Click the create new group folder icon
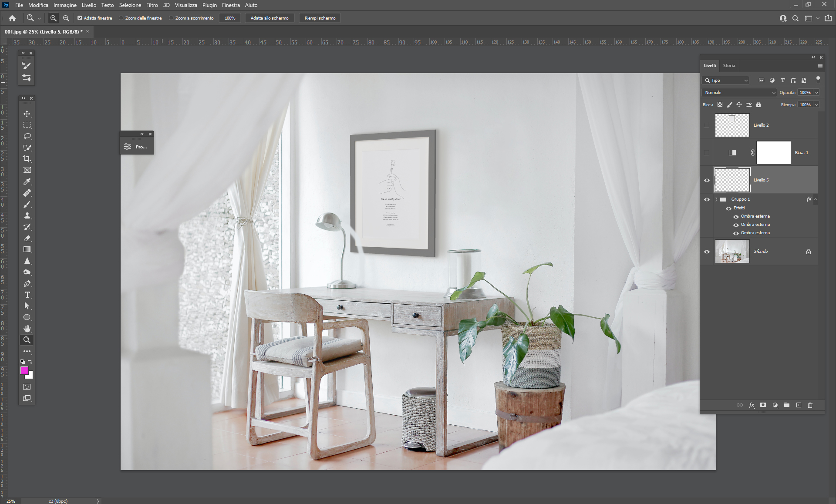This screenshot has height=504, width=836. (787, 405)
